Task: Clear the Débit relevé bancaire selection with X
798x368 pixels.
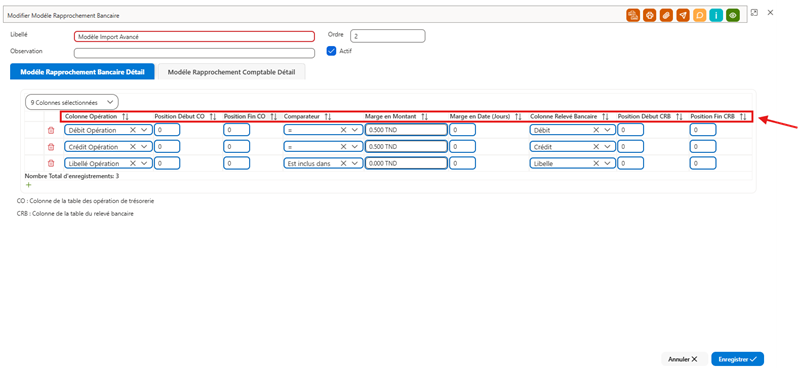Action: (596, 130)
